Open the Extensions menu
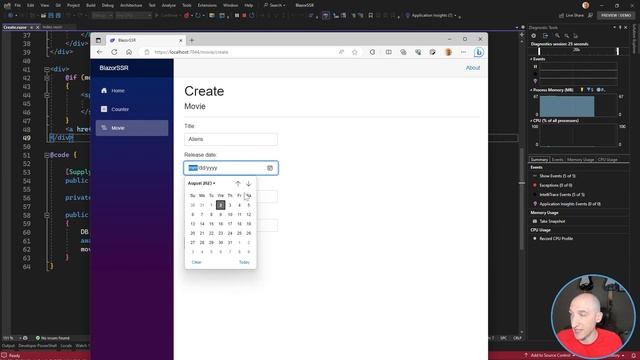Screen dimensions: 640x360 point(207,5)
